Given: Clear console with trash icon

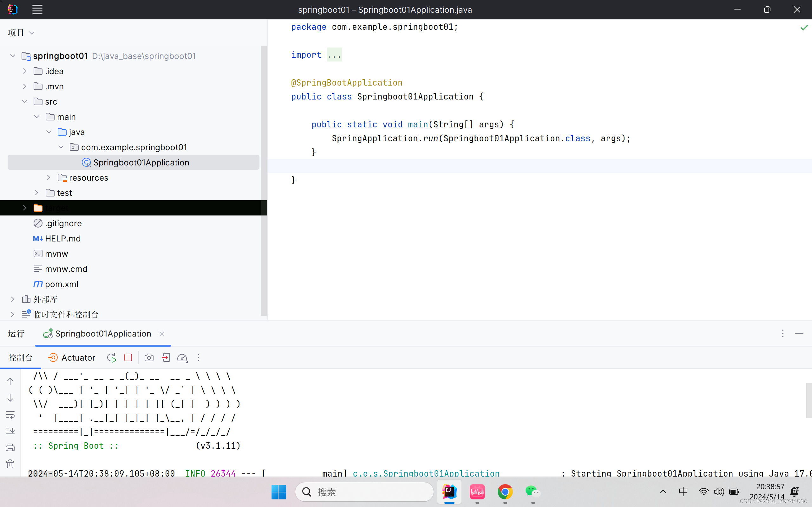Looking at the screenshot, I should coord(10,464).
